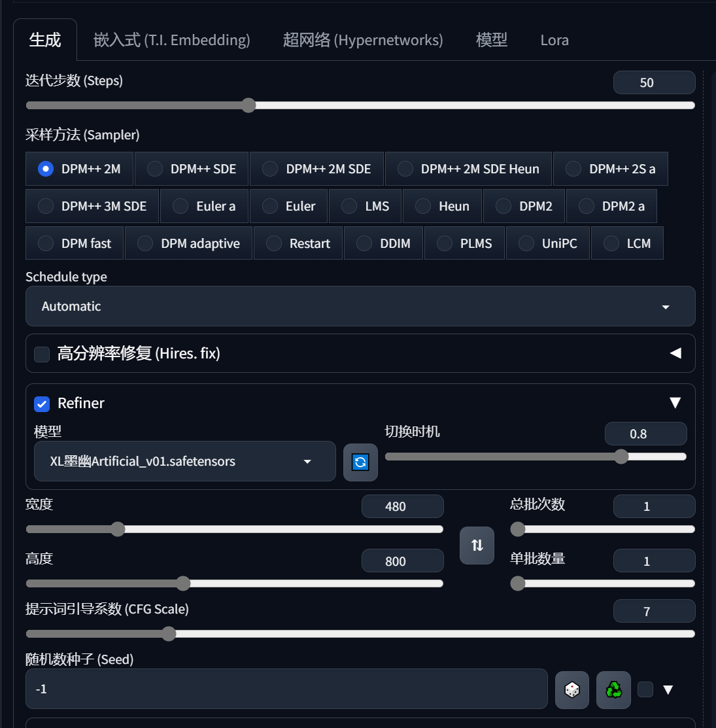The image size is (716, 728).
Task: Open the refiner model dropdown
Action: click(x=184, y=461)
